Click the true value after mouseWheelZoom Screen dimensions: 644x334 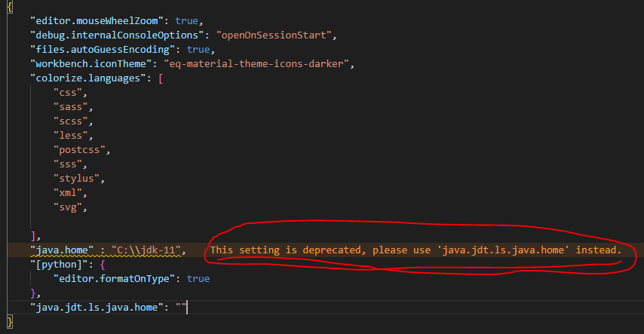point(186,21)
